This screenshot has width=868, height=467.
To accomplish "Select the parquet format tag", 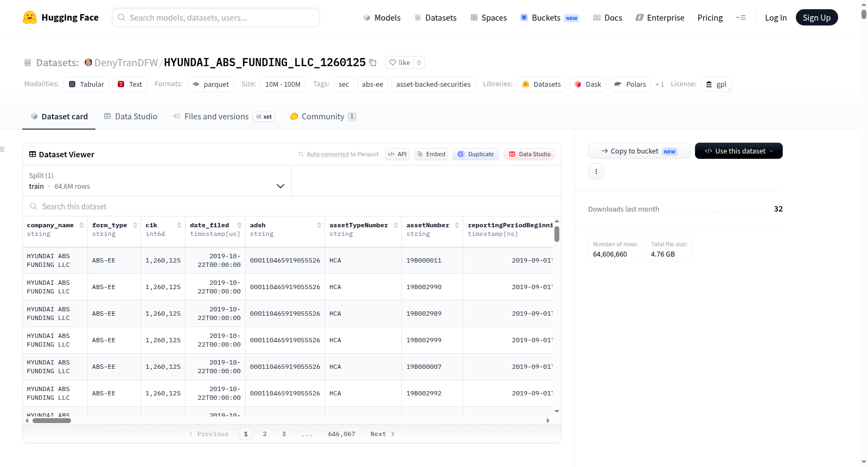I will click(x=210, y=84).
